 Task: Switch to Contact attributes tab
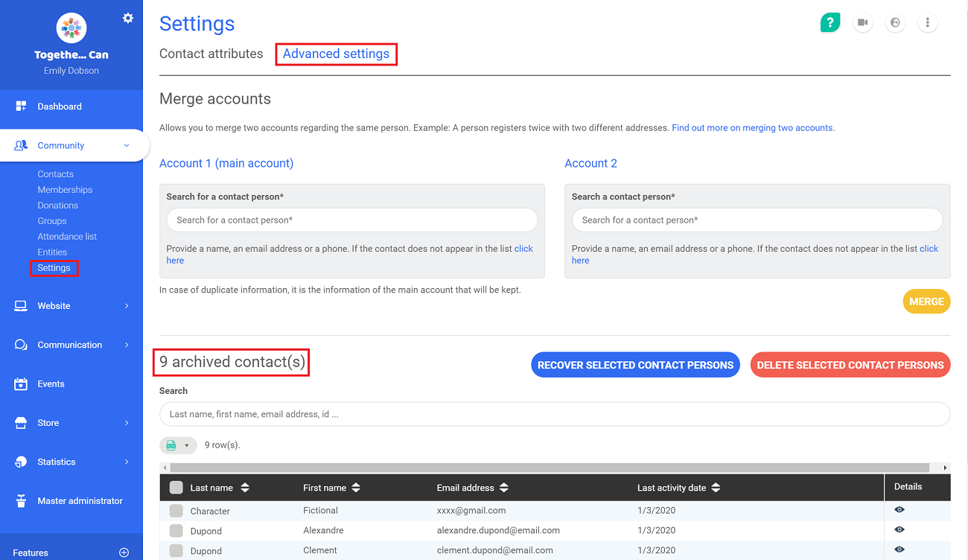211,54
